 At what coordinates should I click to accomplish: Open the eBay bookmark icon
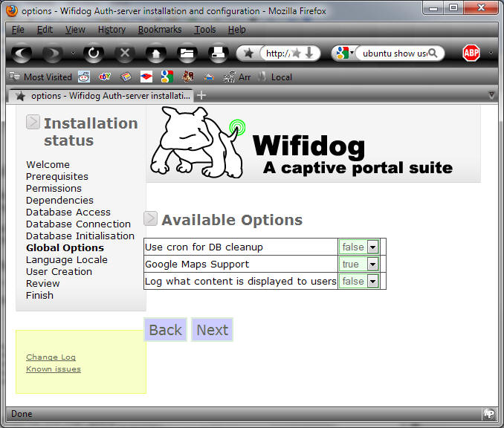[x=105, y=77]
